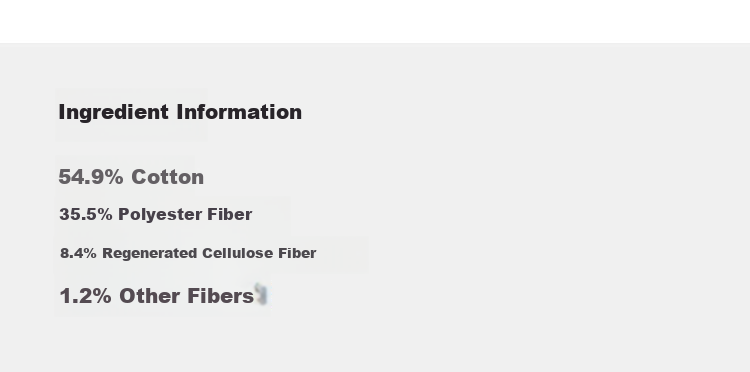Click the Ingredient Information heading
This screenshot has width=750, height=372.
point(180,112)
